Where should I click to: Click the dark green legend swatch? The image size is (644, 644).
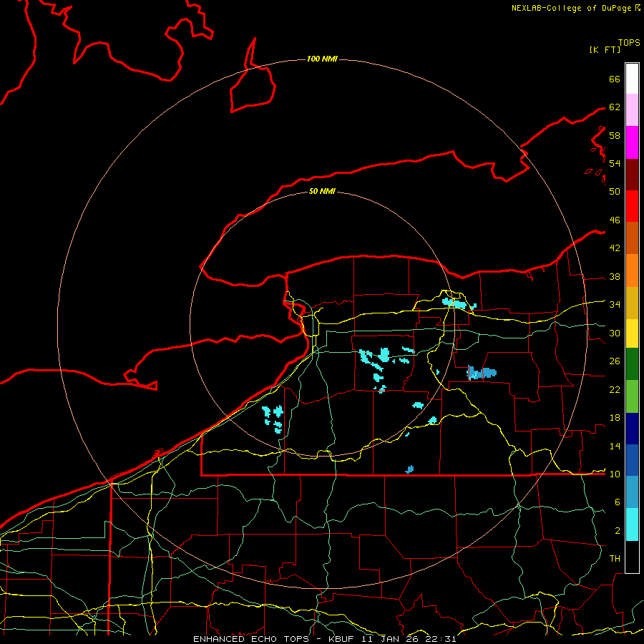632,364
